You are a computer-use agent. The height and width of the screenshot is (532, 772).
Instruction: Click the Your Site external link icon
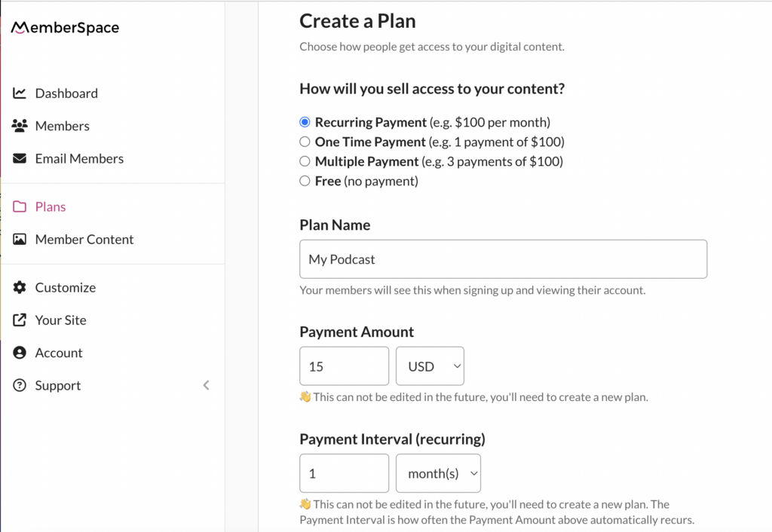(21, 320)
